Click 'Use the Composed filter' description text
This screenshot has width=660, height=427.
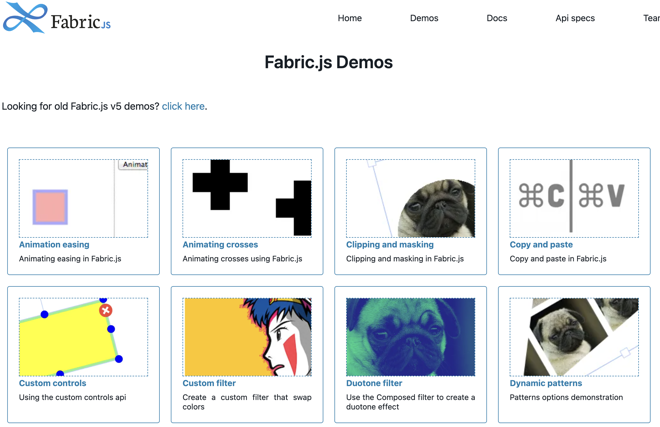(410, 402)
